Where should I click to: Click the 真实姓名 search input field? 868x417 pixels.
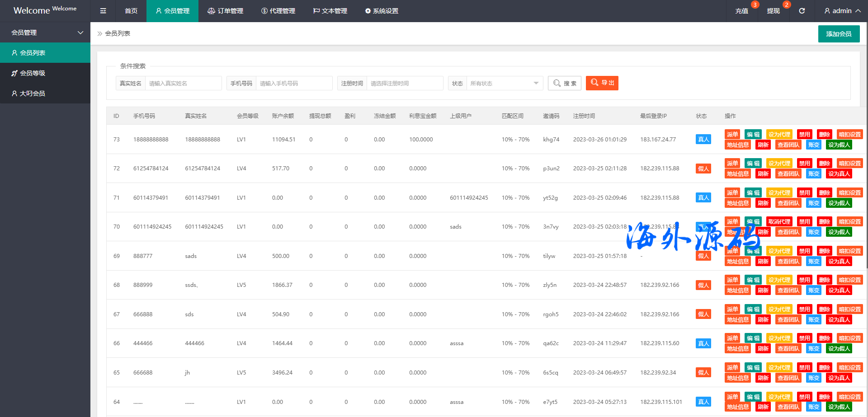pos(183,83)
